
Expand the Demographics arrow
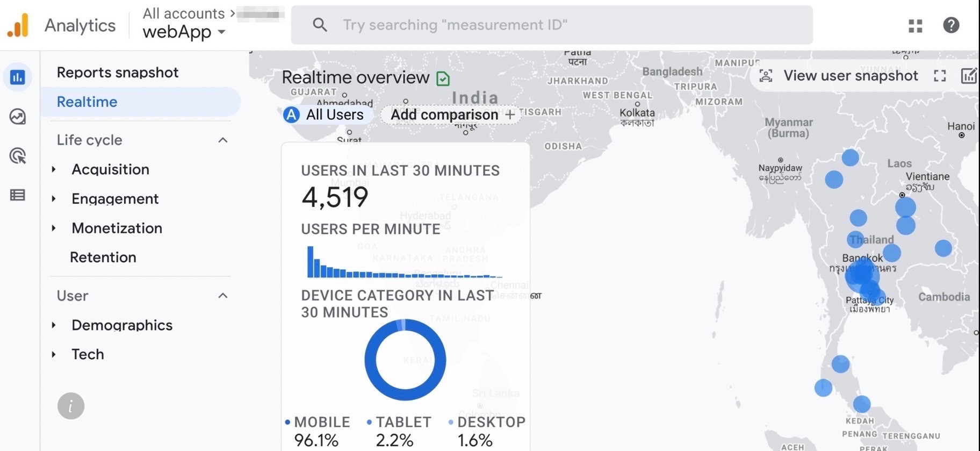[x=54, y=325]
